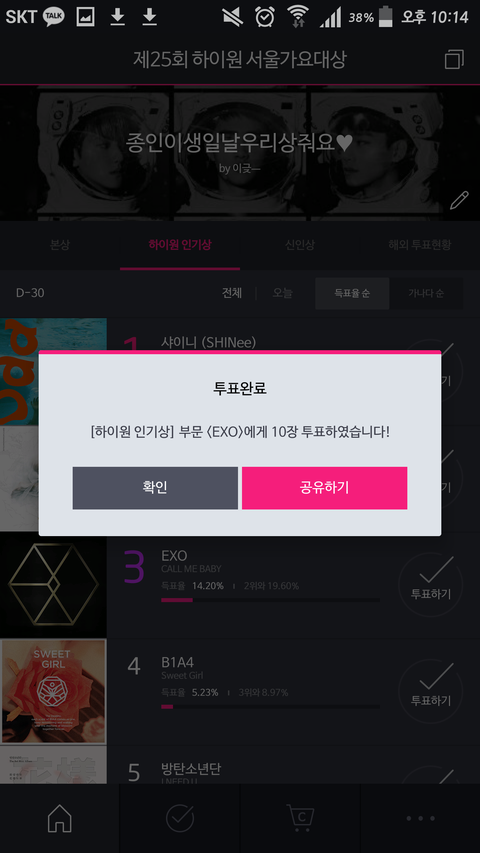This screenshot has height=853, width=480.
Task: Open the three-dot more menu in bottom bar
Action: 420,818
